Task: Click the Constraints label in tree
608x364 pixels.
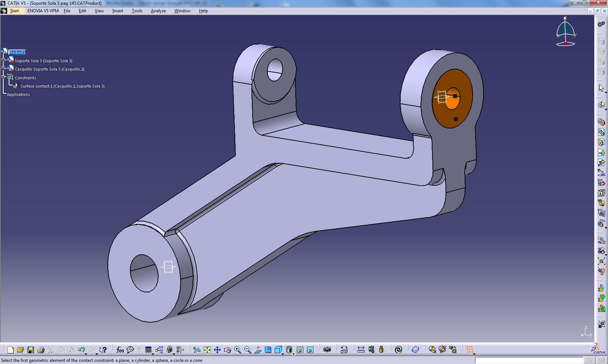Action: click(25, 78)
